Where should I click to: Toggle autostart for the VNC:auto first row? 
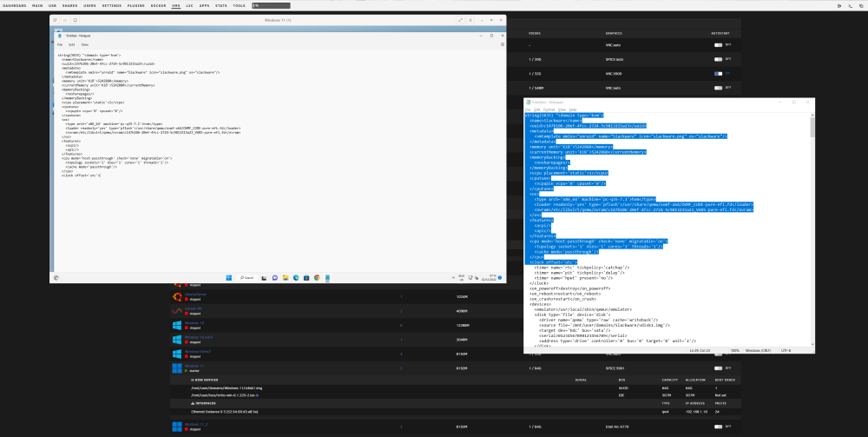[718, 45]
